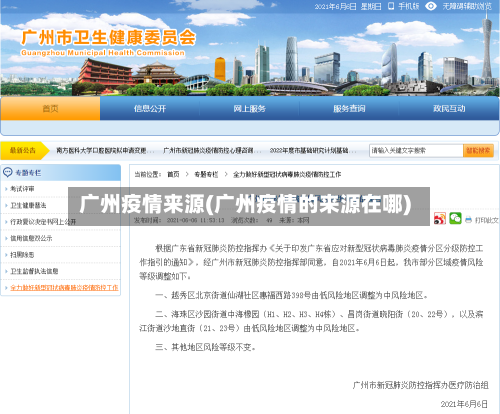500x414 pixels.
Task: Go to 首页 in the breadcrumb
Action: click(173, 174)
